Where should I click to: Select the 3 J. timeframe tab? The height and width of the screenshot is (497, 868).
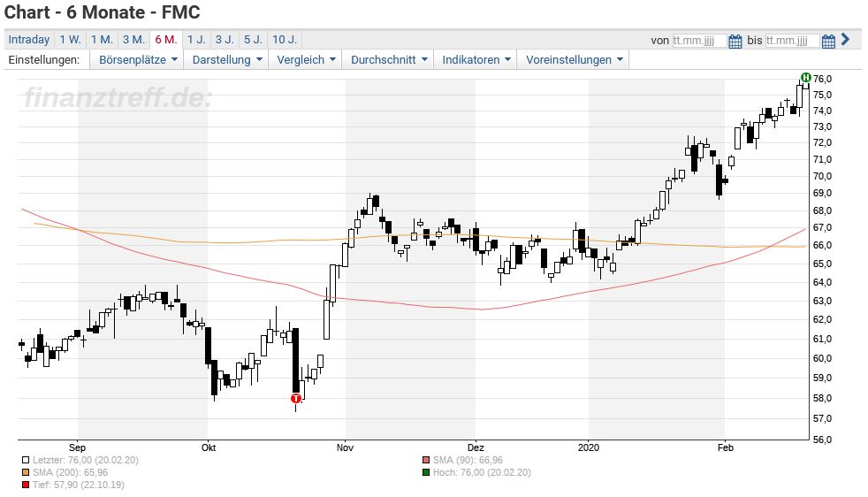225,39
